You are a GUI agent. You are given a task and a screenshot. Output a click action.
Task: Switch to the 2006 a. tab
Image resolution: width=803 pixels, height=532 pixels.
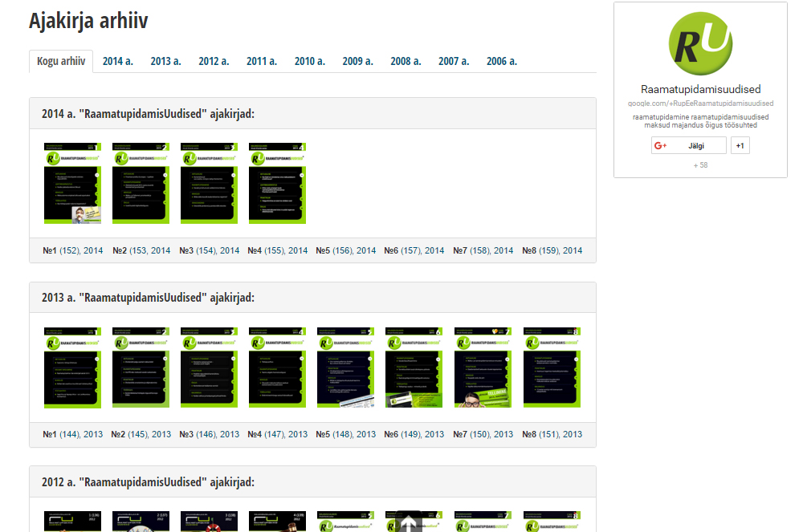pyautogui.click(x=502, y=61)
